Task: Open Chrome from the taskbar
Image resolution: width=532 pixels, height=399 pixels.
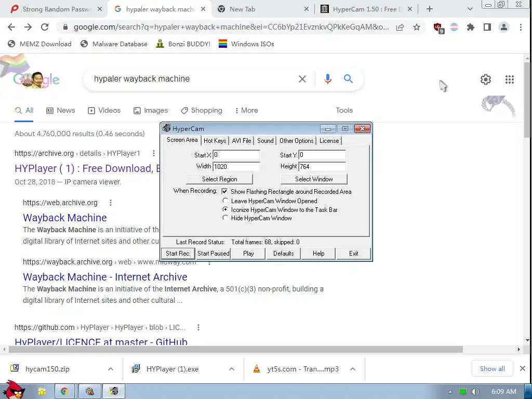Action: [64, 391]
